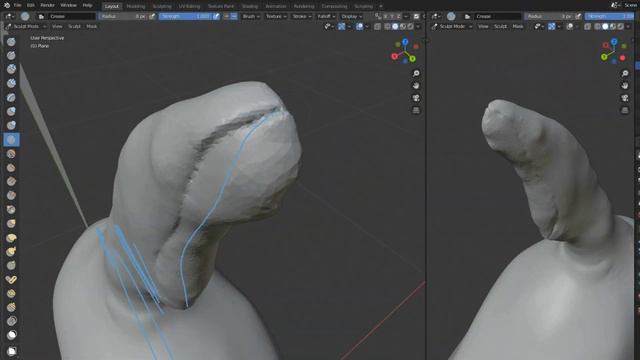
Task: Switch right viewport to material preview shading
Action: 613,27
